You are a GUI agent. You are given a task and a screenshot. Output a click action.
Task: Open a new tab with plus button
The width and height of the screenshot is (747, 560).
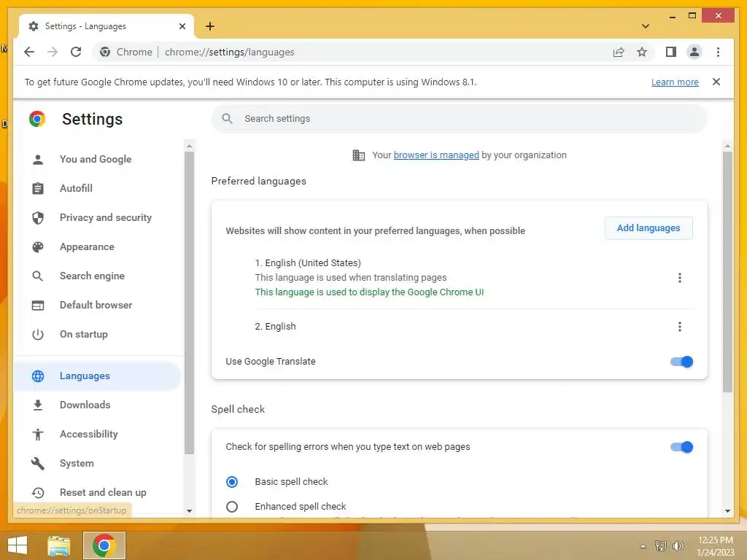coord(210,26)
